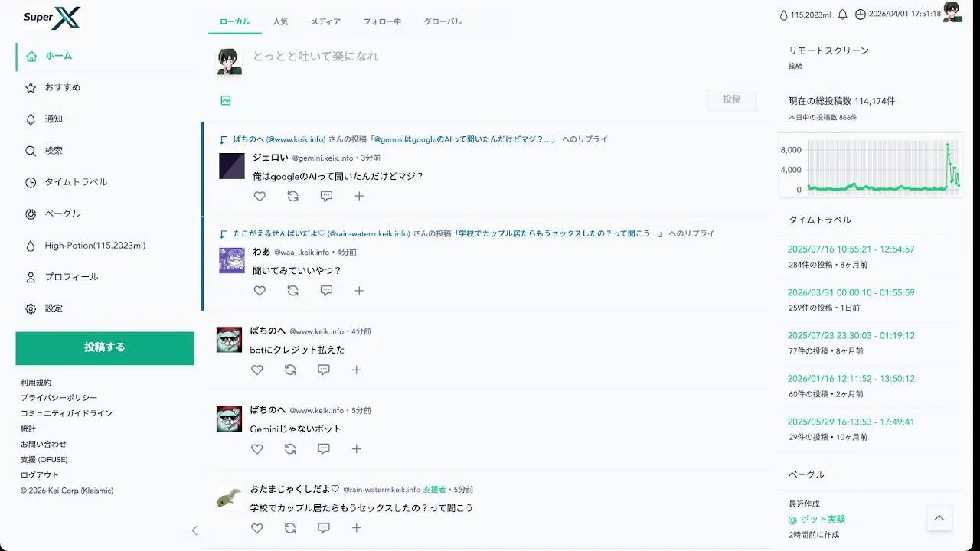Image resolution: width=980 pixels, height=551 pixels.
Task: Like ジェロい's post with the heart icon
Action: 260,196
